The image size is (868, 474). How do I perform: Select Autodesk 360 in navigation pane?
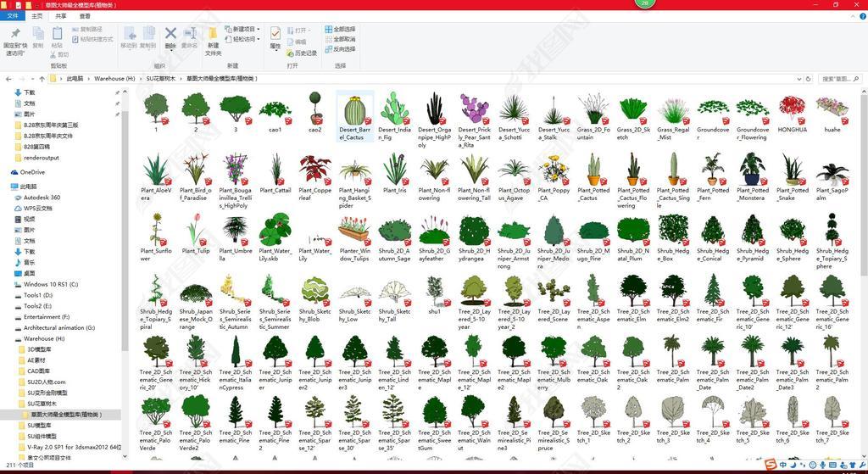pos(42,197)
